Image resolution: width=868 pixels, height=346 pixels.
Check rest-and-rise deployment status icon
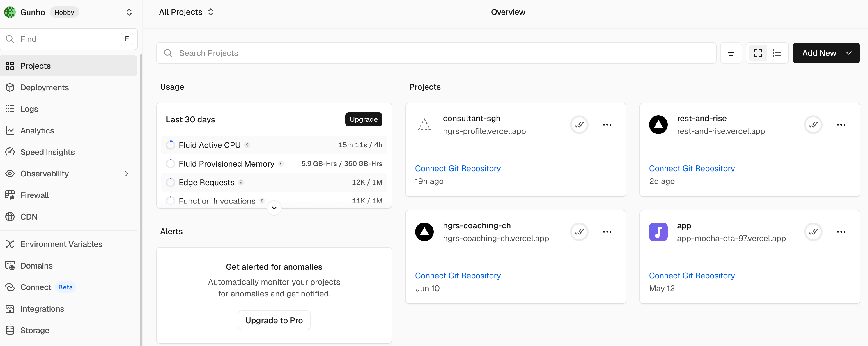(x=813, y=125)
